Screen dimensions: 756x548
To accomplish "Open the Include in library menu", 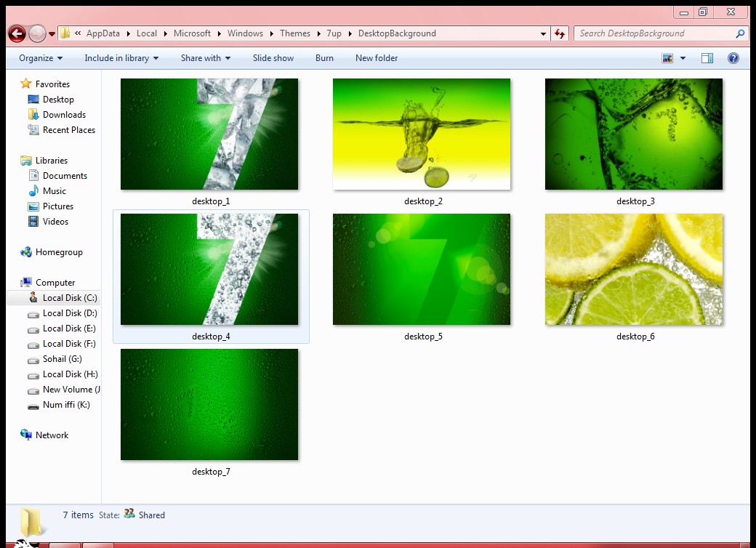I will pos(121,58).
